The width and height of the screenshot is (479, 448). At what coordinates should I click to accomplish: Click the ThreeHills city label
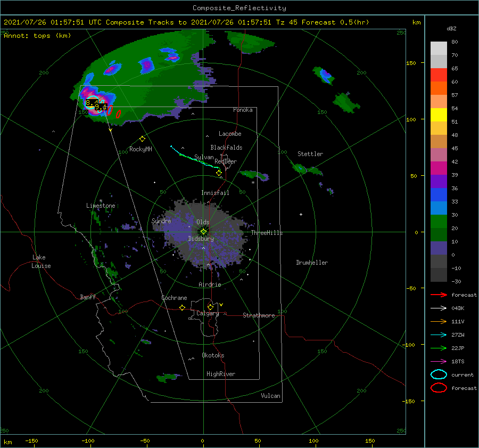pos(267,233)
